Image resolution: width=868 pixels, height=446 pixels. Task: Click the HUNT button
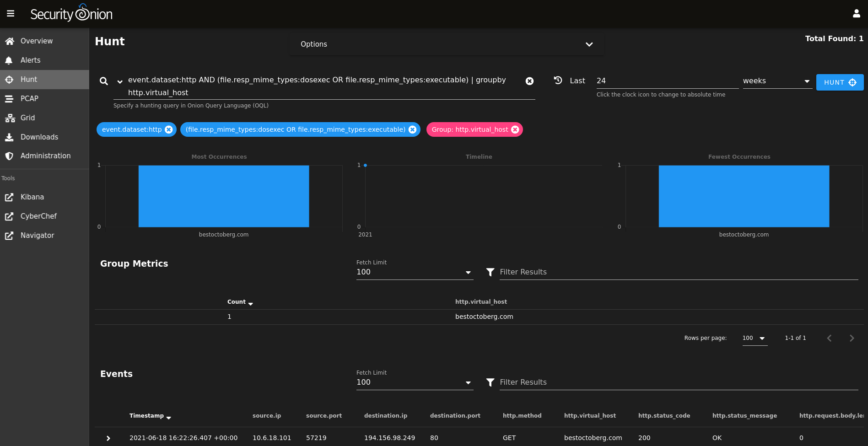[840, 82]
